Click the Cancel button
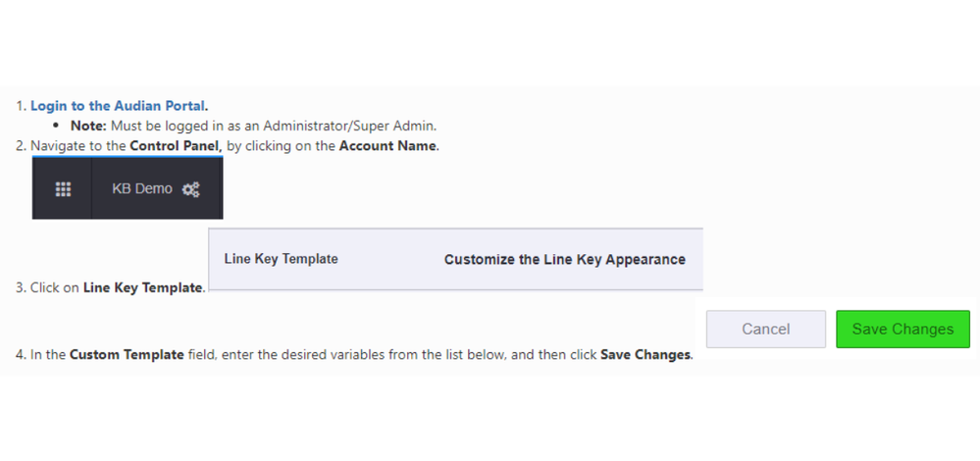This screenshot has width=980, height=461. tap(765, 330)
